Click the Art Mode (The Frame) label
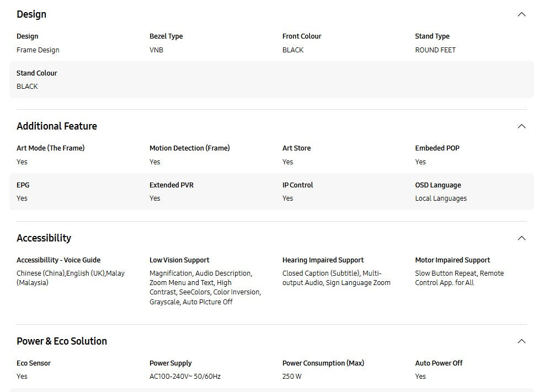Image resolution: width=544 pixels, height=392 pixels. 51,148
